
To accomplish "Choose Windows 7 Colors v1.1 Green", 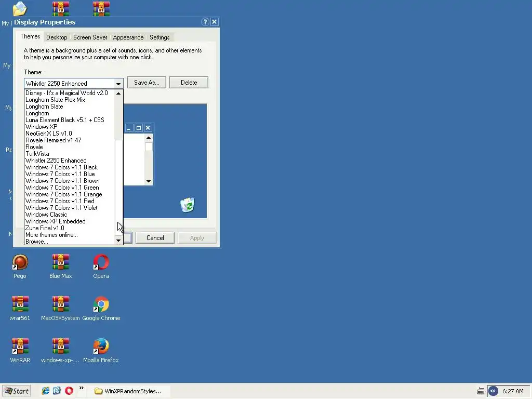I will (70, 188).
